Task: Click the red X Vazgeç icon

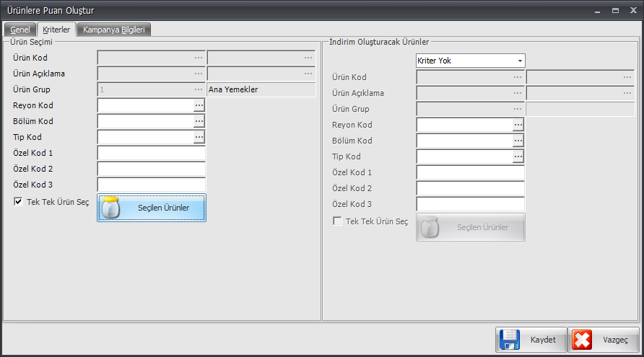Action: [x=582, y=340]
